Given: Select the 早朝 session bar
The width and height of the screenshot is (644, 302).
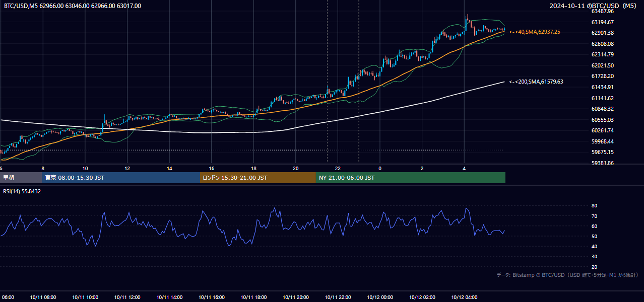Looking at the screenshot, I should [21, 178].
